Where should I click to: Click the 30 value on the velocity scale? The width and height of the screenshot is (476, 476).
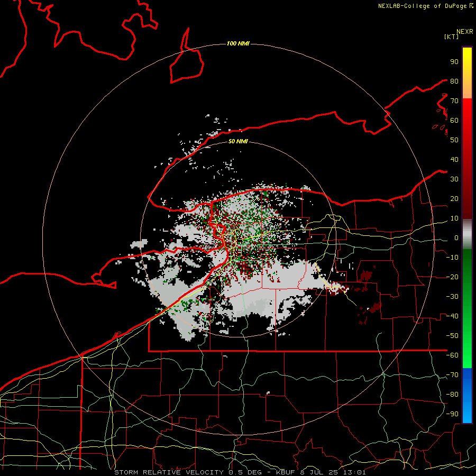pyautogui.click(x=454, y=179)
